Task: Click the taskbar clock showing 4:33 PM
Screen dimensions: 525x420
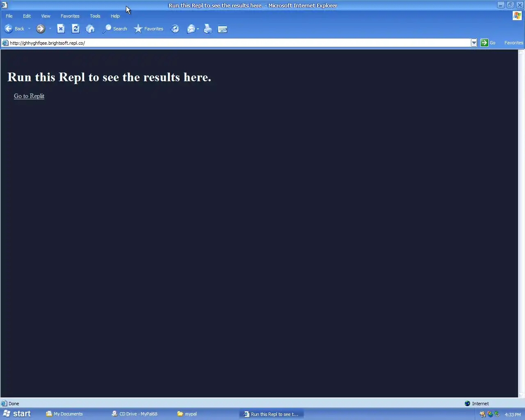Action: tap(513, 415)
